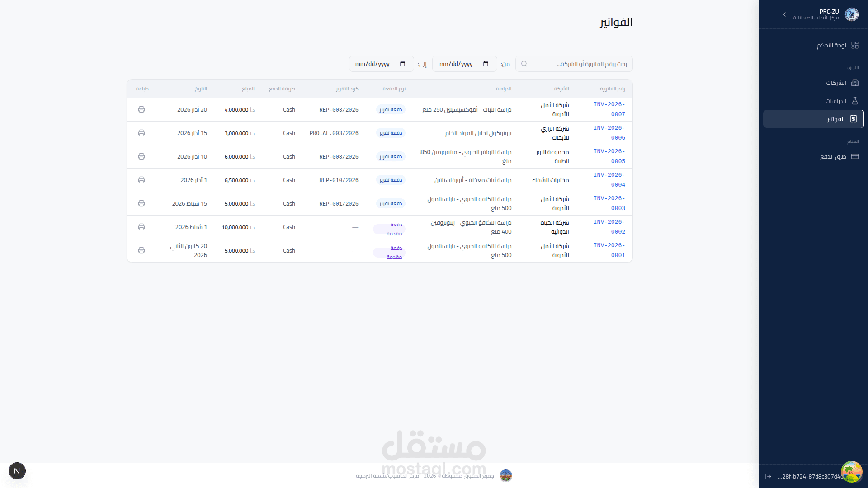Open the طرق الدفع payment methods page
This screenshot has height=488, width=868.
833,157
